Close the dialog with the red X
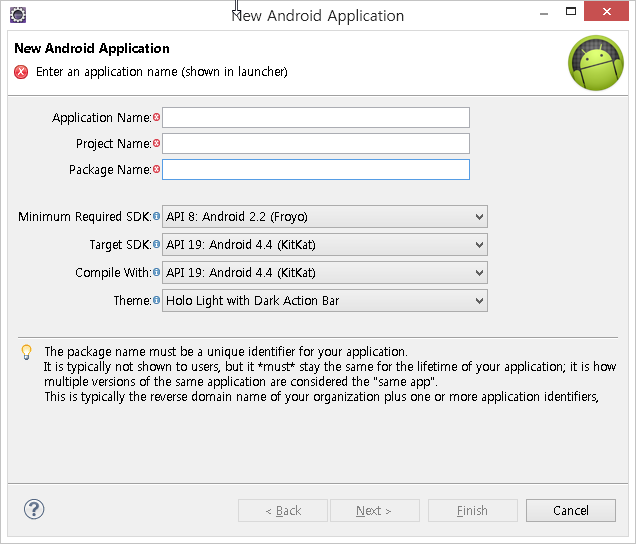Image resolution: width=636 pixels, height=544 pixels. pos(606,12)
